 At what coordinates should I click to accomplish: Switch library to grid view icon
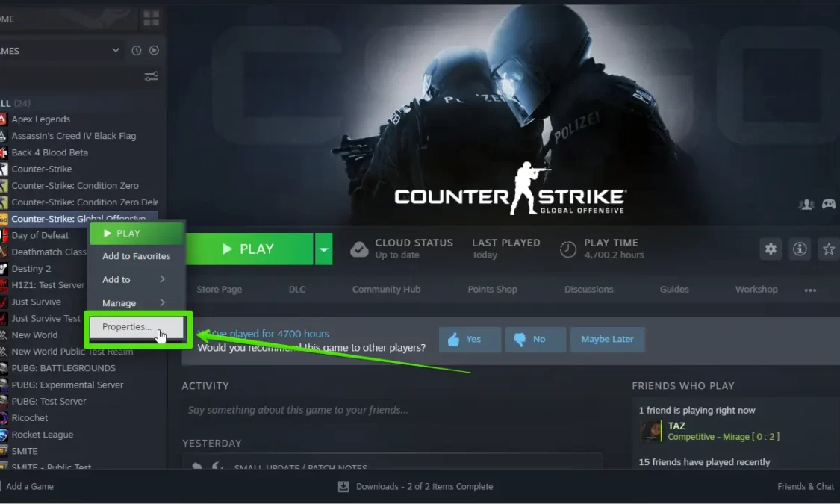pos(151,19)
